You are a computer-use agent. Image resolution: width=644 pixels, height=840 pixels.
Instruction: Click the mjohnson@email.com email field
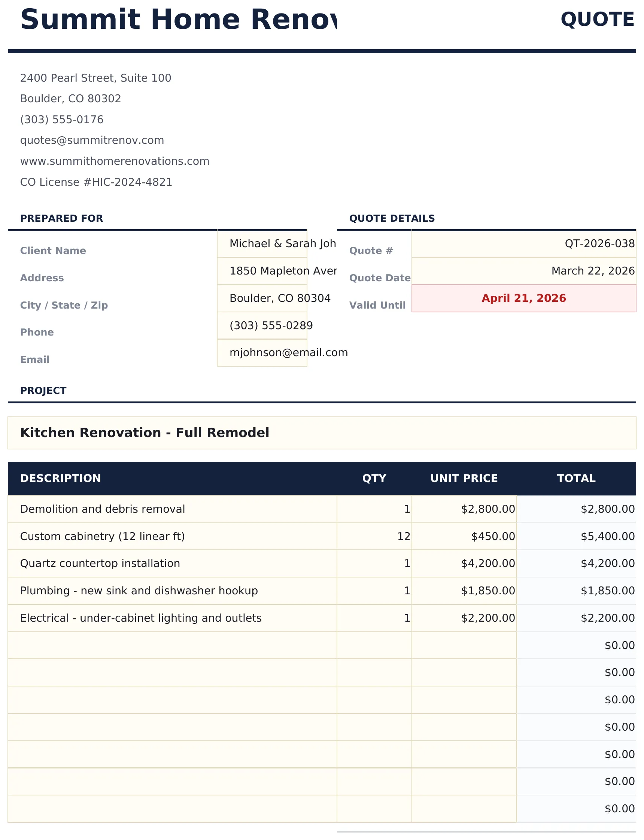tap(262, 353)
